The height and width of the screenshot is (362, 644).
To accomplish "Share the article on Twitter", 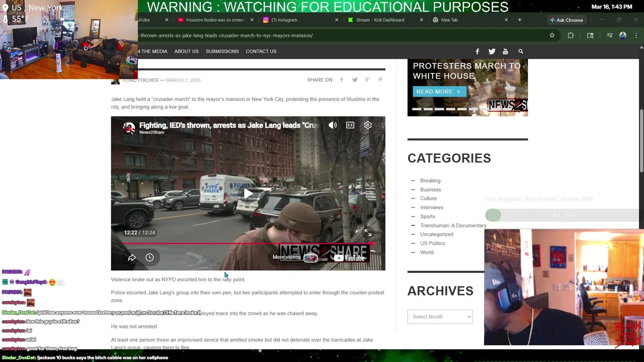I will [x=355, y=80].
